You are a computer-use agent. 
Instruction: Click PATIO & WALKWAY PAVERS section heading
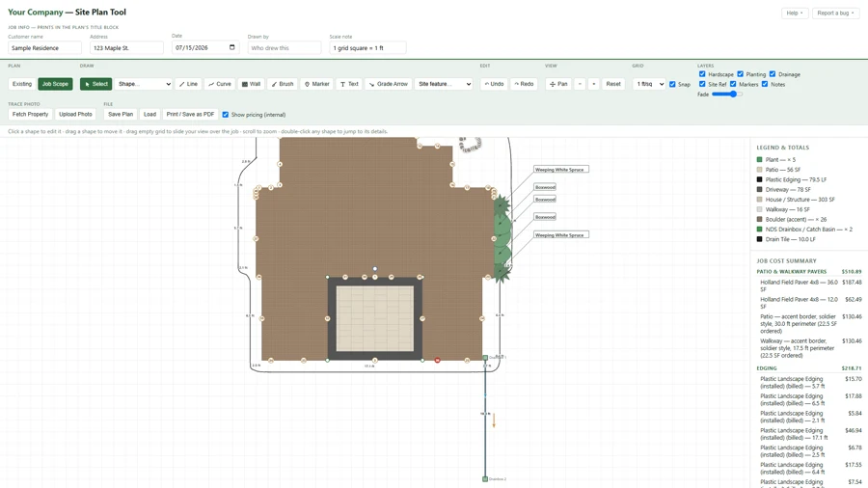pos(792,272)
